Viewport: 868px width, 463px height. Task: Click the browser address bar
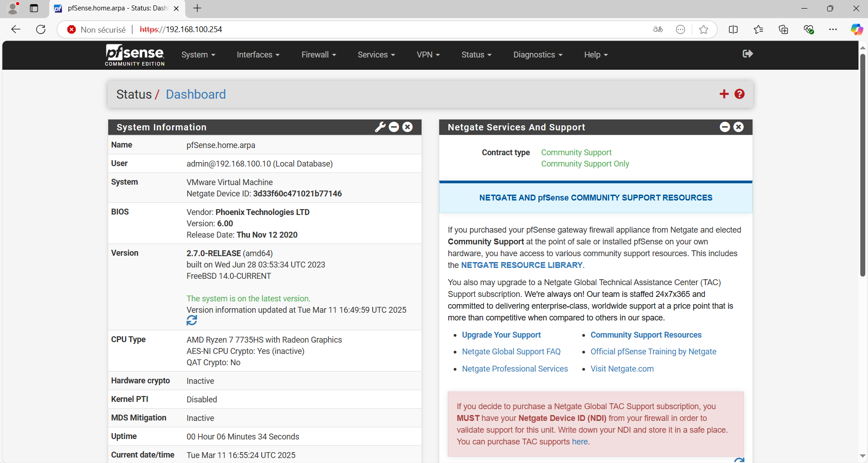click(317, 29)
